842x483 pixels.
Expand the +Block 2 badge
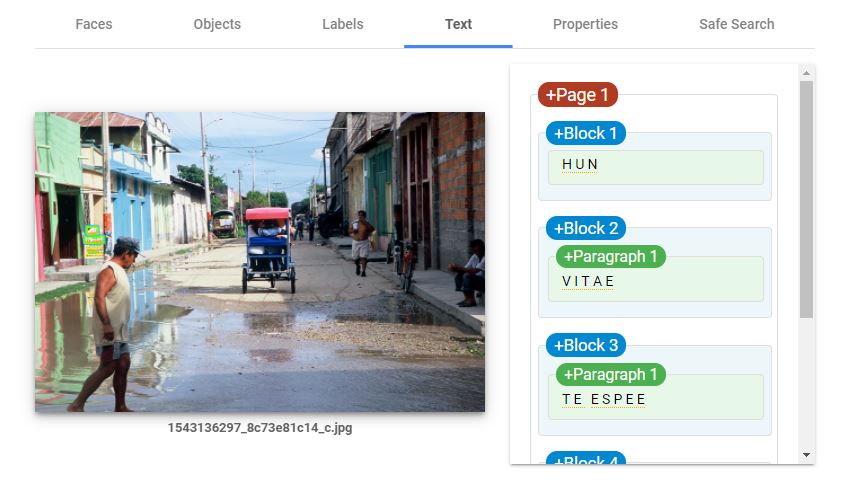pyautogui.click(x=586, y=228)
